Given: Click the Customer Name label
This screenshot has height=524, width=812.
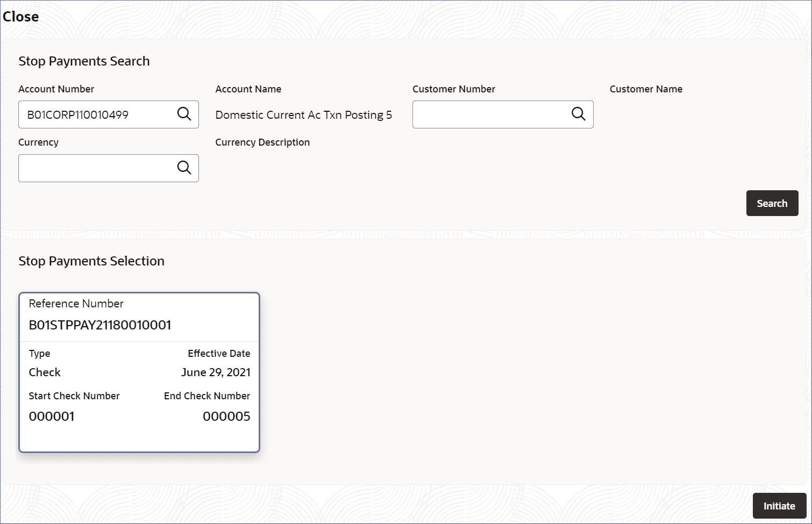Looking at the screenshot, I should point(646,89).
